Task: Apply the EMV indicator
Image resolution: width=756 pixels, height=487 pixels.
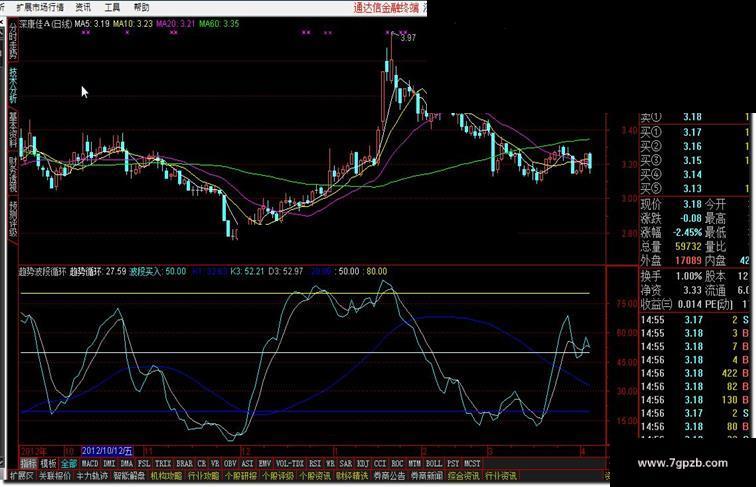Action: coord(265,463)
